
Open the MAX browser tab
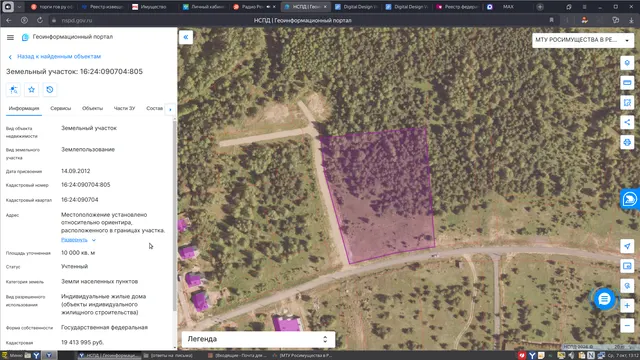click(x=508, y=7)
